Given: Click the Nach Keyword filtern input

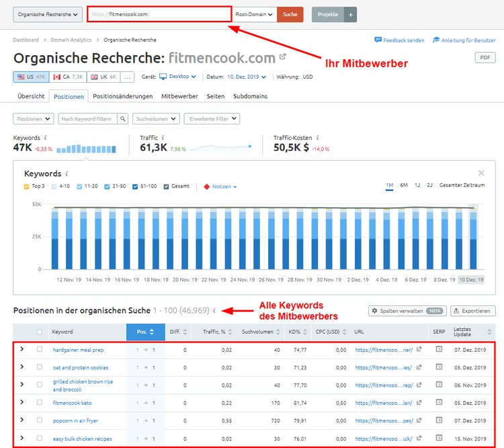Looking at the screenshot, I should tap(88, 119).
